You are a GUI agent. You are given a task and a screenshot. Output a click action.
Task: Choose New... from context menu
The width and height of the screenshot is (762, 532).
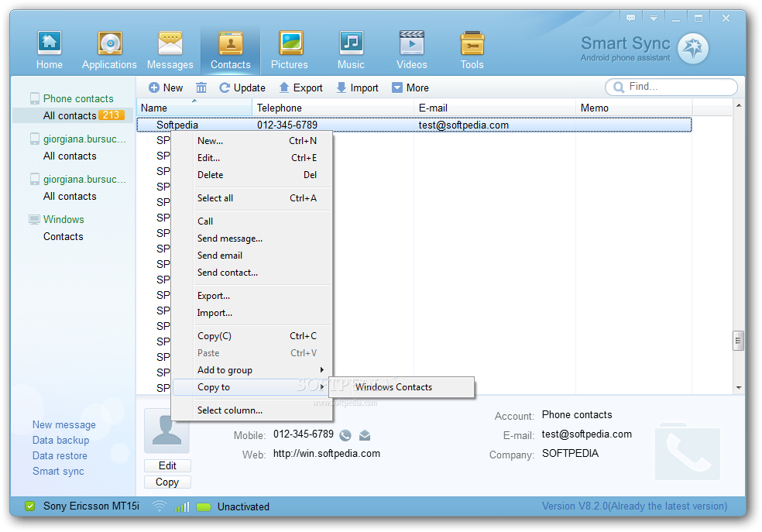point(252,141)
